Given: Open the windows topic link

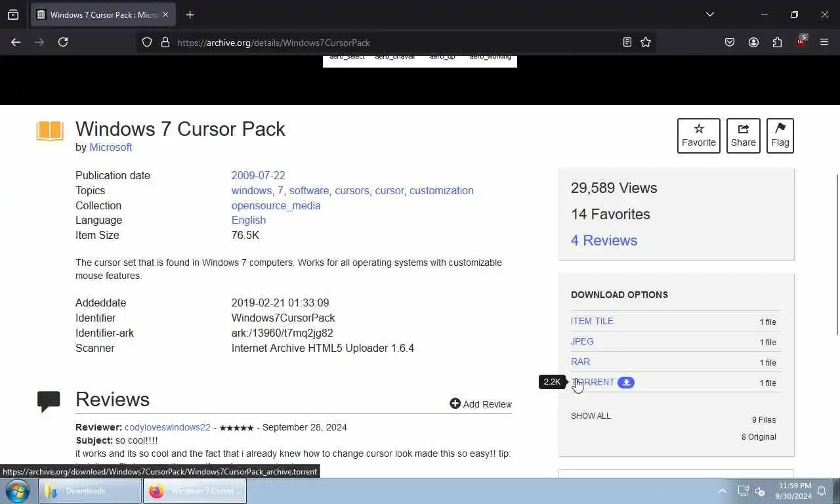Looking at the screenshot, I should (251, 190).
